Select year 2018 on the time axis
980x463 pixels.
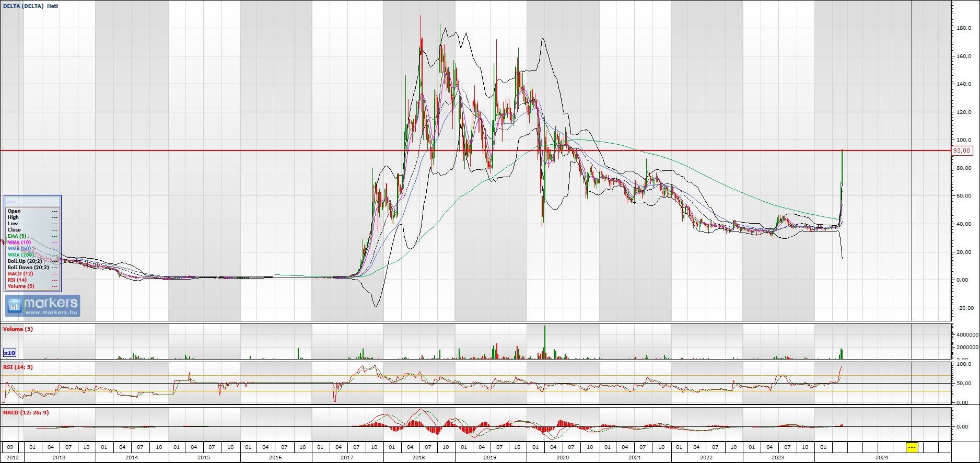(418, 457)
